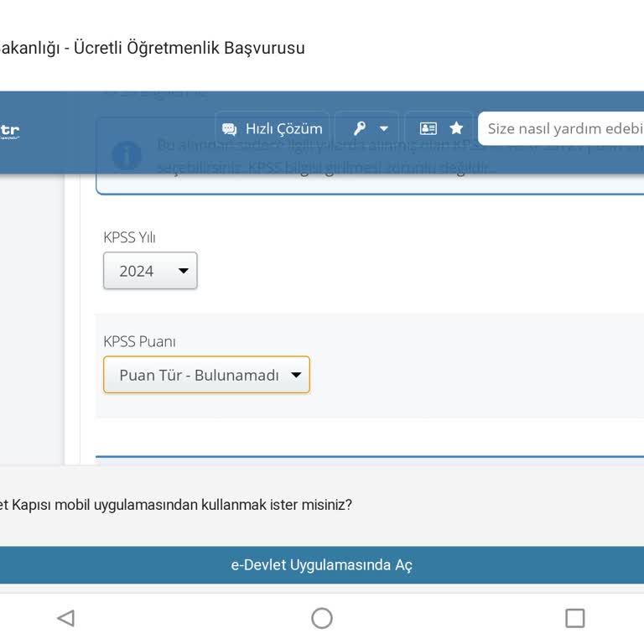644x644 pixels.
Task: Tap e-Devlet Uygulamasında Aç button
Action: [322, 565]
